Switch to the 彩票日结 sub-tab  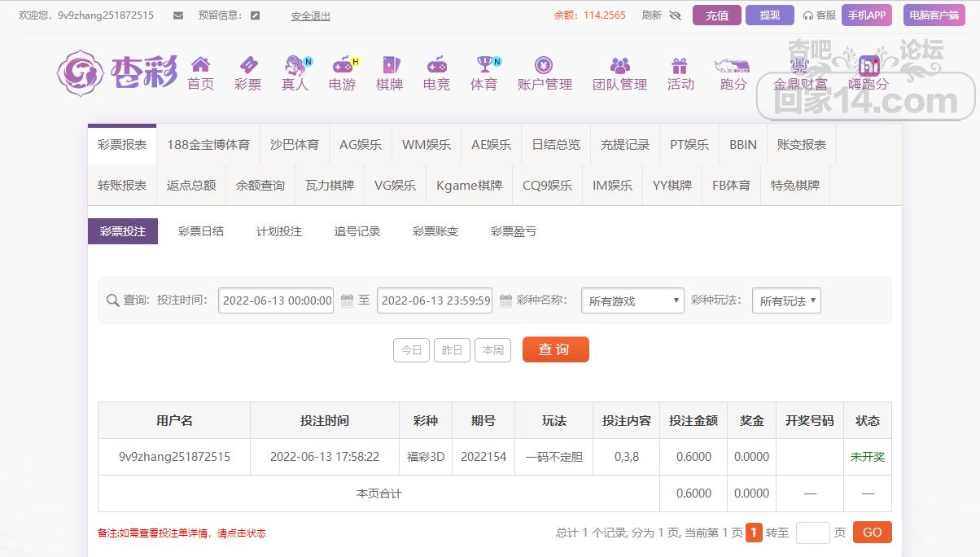[200, 231]
